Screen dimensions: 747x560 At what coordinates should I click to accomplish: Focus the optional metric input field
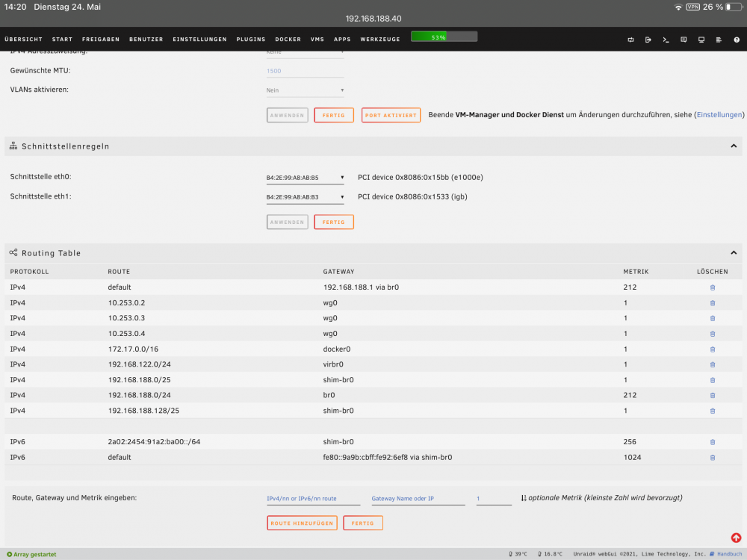click(x=494, y=499)
